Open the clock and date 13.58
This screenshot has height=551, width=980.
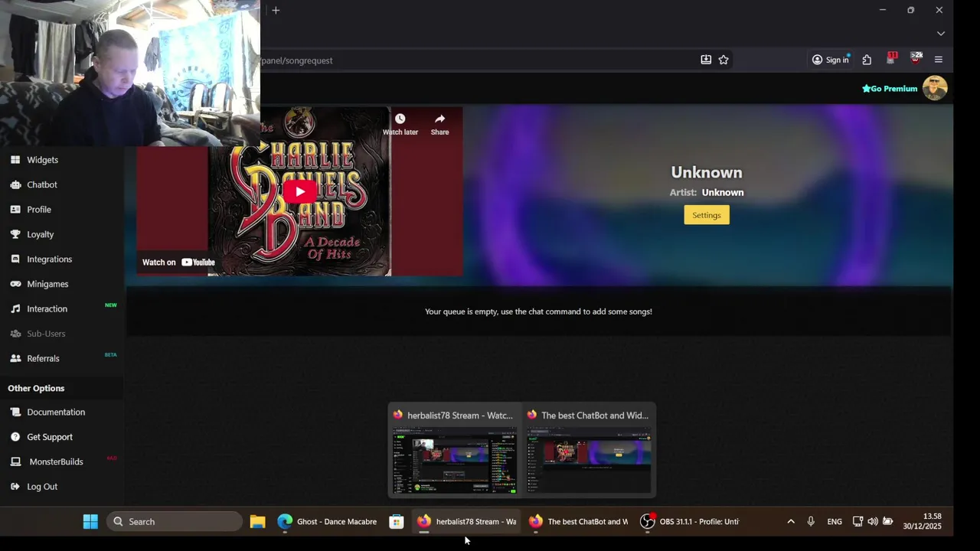(923, 522)
